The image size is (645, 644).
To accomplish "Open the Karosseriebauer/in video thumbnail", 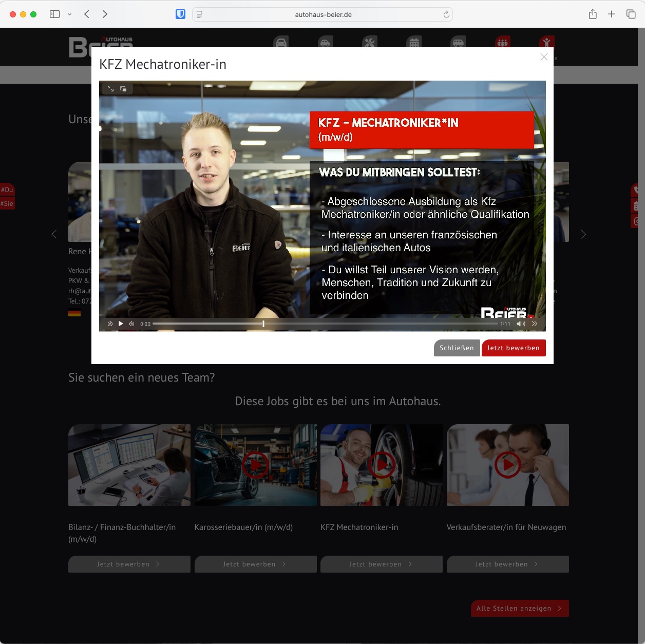I will coord(255,465).
